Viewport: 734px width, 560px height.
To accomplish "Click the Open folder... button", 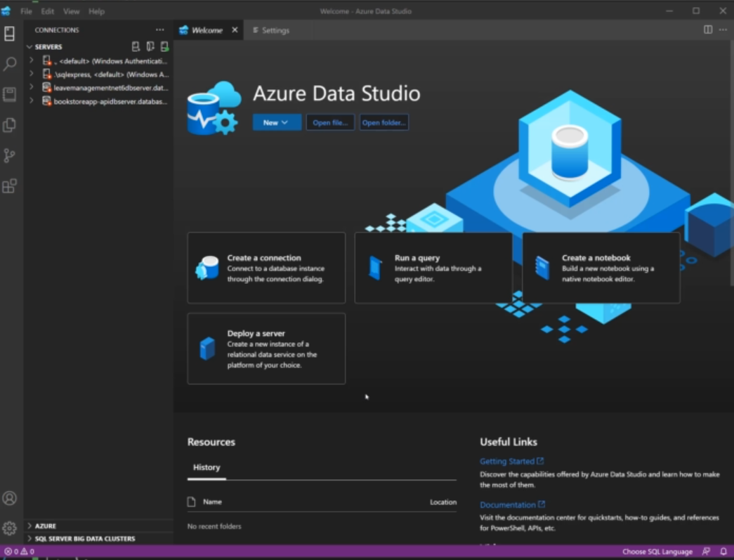I will point(384,123).
